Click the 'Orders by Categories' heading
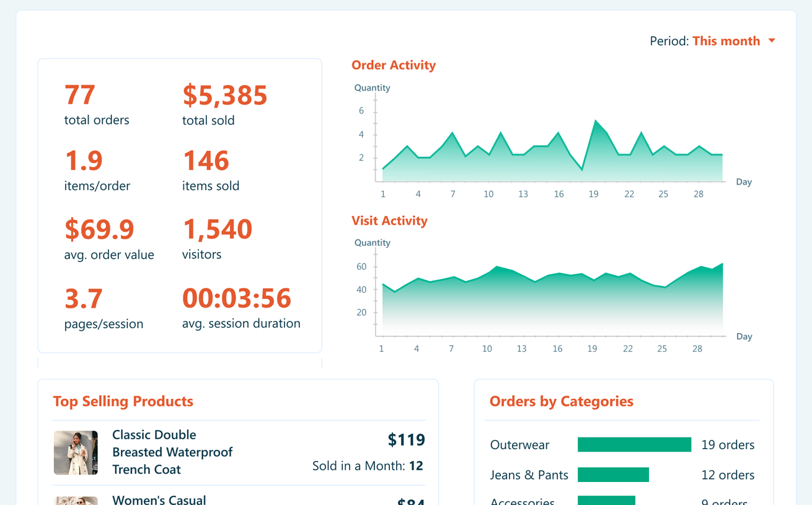 click(562, 401)
